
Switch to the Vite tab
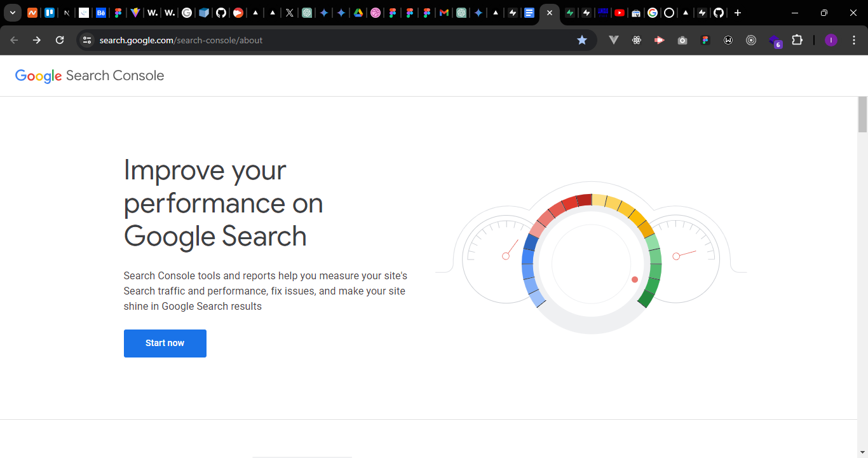(x=135, y=13)
